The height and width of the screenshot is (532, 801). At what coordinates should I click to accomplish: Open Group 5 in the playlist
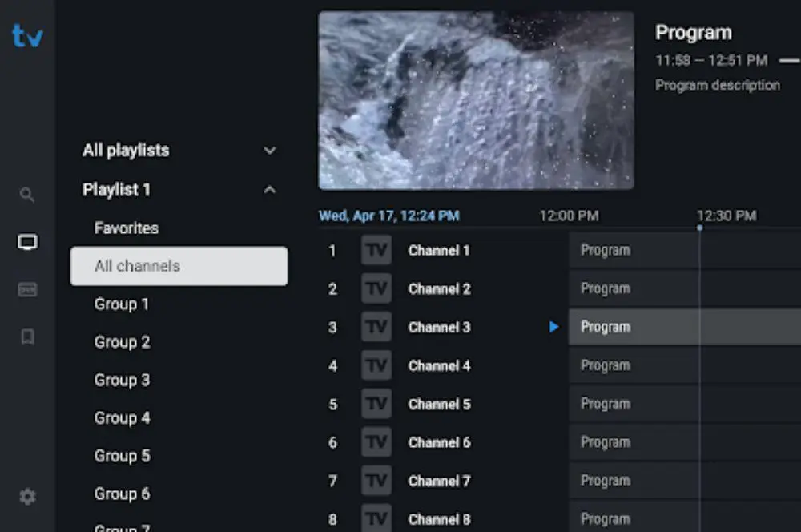tap(122, 456)
